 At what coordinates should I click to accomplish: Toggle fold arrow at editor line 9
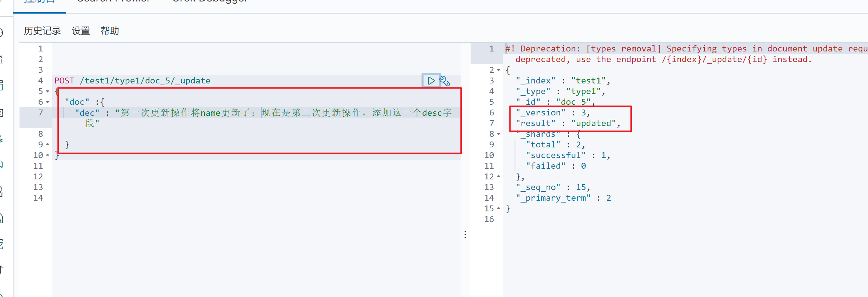tap(48, 144)
